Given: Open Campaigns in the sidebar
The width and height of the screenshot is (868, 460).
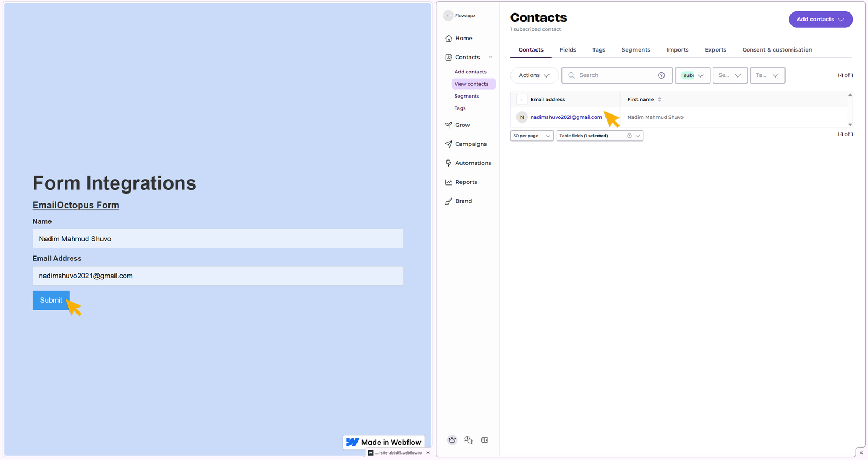Looking at the screenshot, I should (465, 144).
